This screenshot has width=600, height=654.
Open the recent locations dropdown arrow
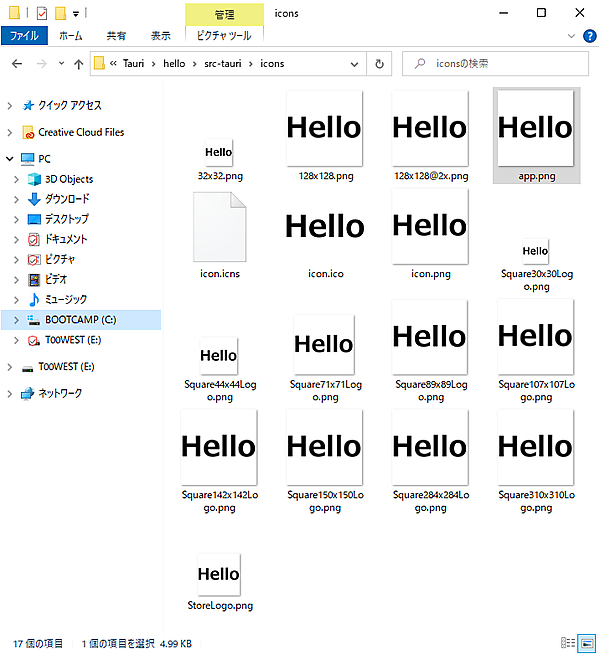click(59, 63)
